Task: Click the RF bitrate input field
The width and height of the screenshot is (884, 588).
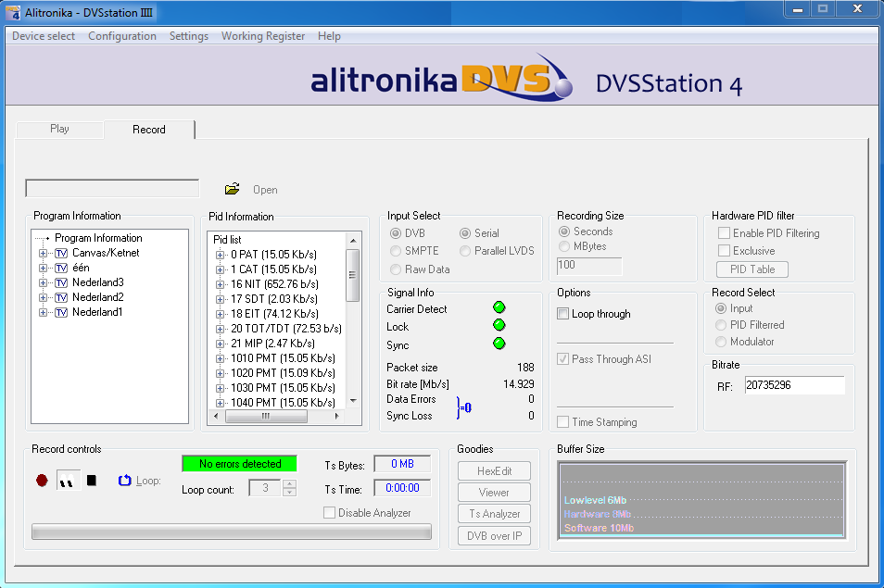Action: 794,385
